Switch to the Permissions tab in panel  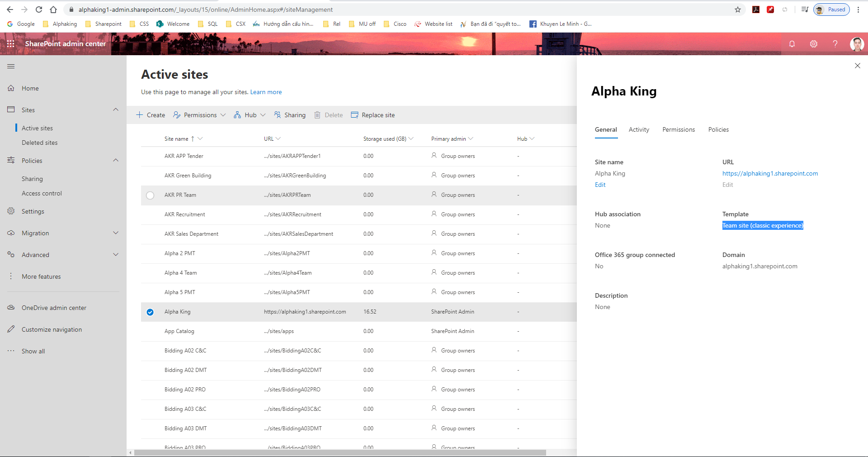click(679, 130)
